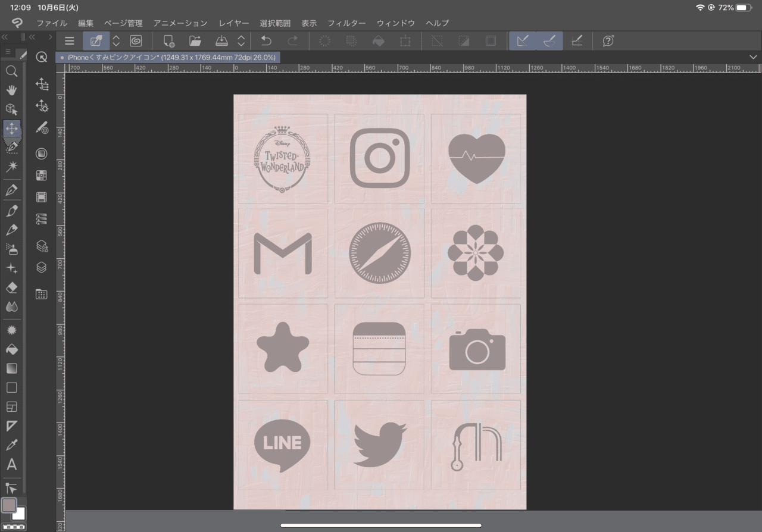The width and height of the screenshot is (762, 532).
Task: Click the Undo arrow
Action: [266, 41]
